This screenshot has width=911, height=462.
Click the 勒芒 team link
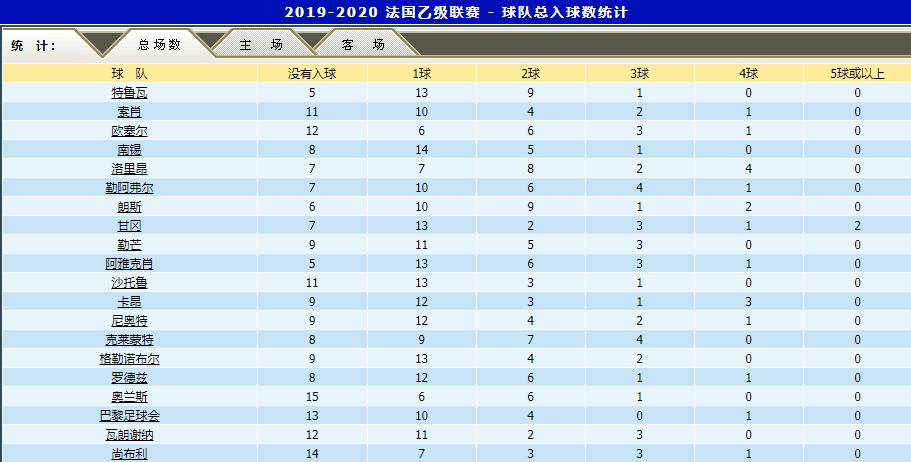tap(129, 245)
